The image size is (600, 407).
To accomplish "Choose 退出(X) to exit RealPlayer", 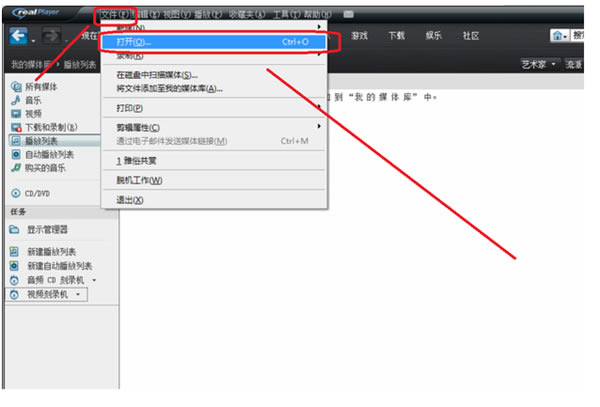I will [214, 200].
